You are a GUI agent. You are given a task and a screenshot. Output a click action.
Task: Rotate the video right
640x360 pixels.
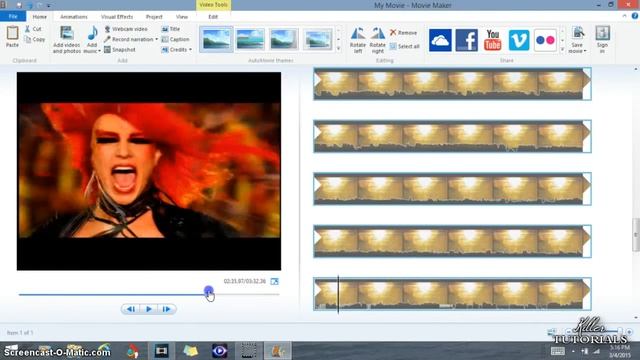click(x=378, y=40)
